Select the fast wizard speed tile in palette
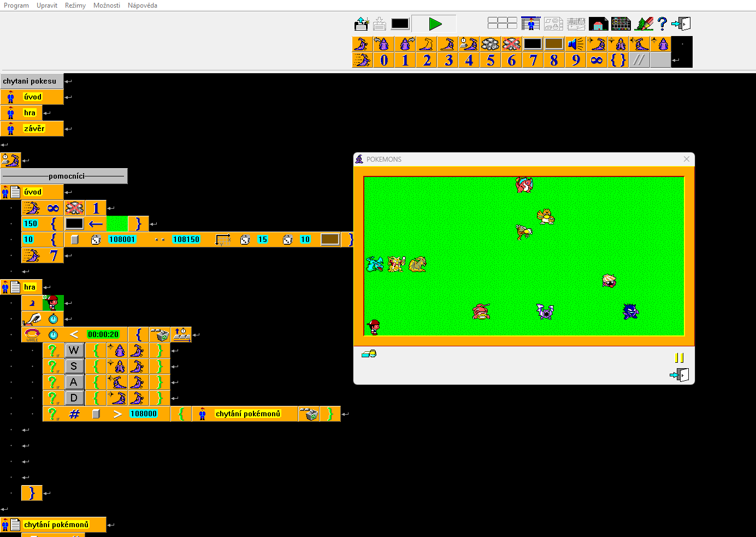The height and width of the screenshot is (537, 756). pyautogui.click(x=363, y=60)
